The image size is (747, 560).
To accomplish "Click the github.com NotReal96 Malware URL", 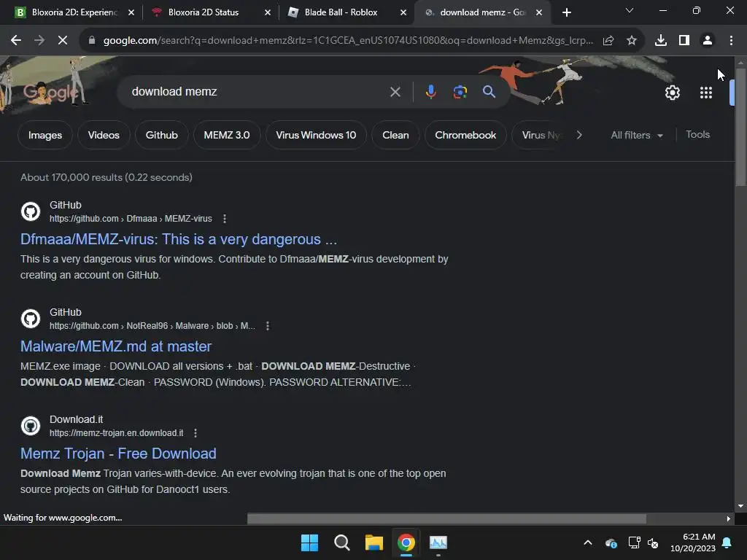I will pos(152,326).
